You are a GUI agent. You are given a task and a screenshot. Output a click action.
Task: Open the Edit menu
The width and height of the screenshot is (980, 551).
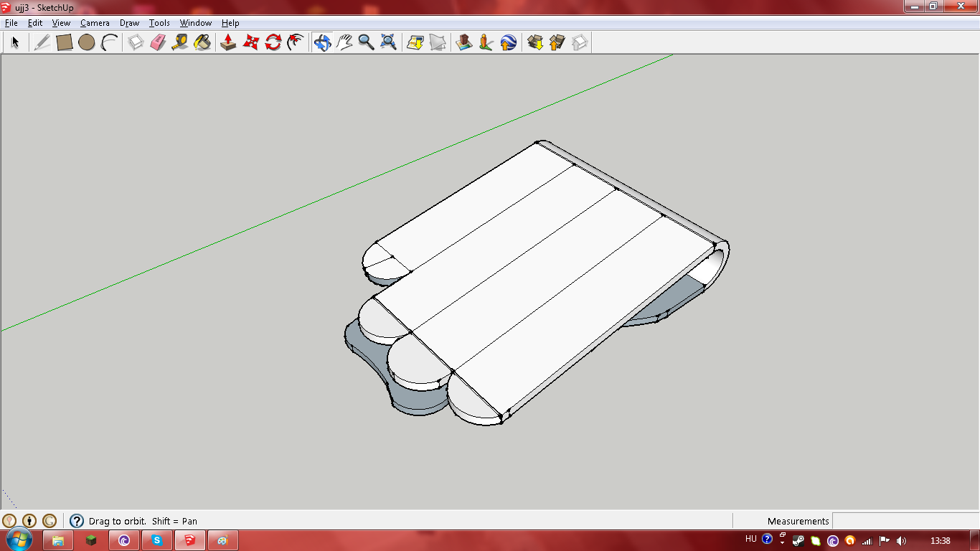tap(35, 23)
